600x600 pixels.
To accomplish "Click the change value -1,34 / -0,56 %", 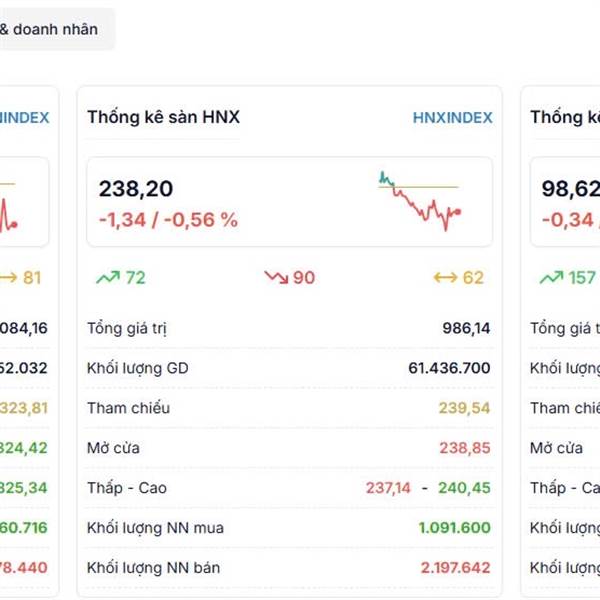I will pos(168,220).
